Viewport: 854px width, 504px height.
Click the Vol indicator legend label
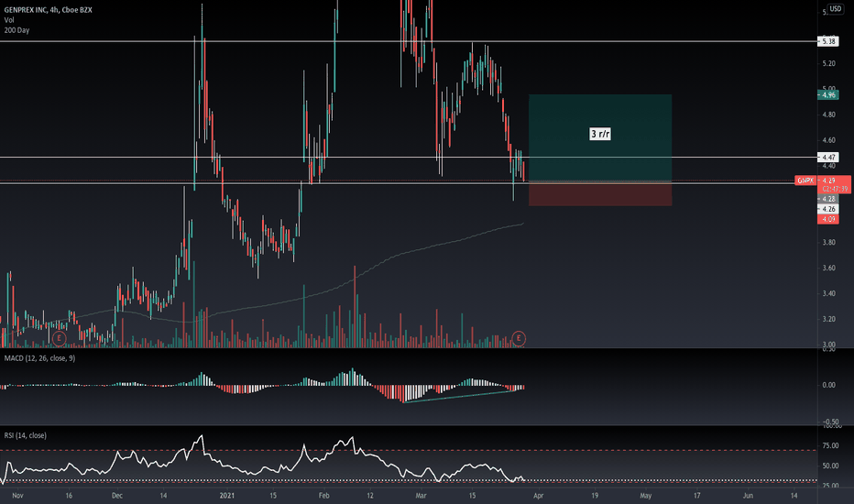tap(9, 19)
